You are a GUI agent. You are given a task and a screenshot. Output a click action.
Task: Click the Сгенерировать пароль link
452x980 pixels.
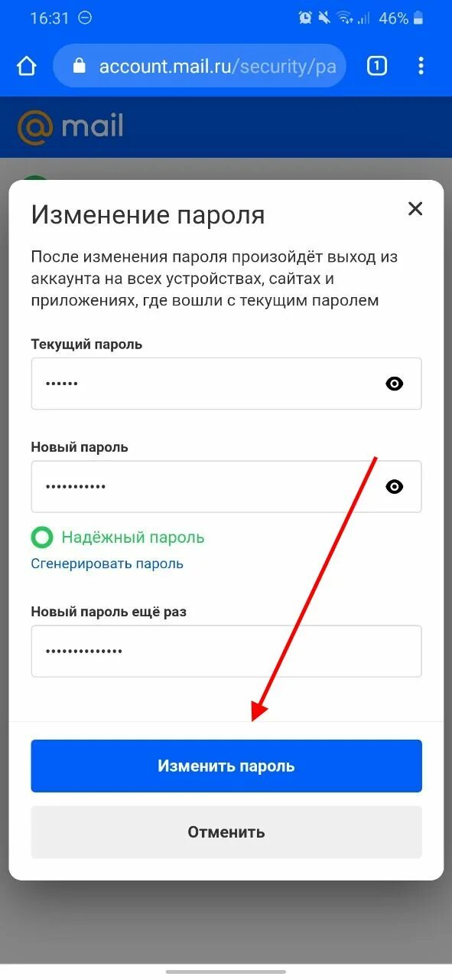pos(107,563)
